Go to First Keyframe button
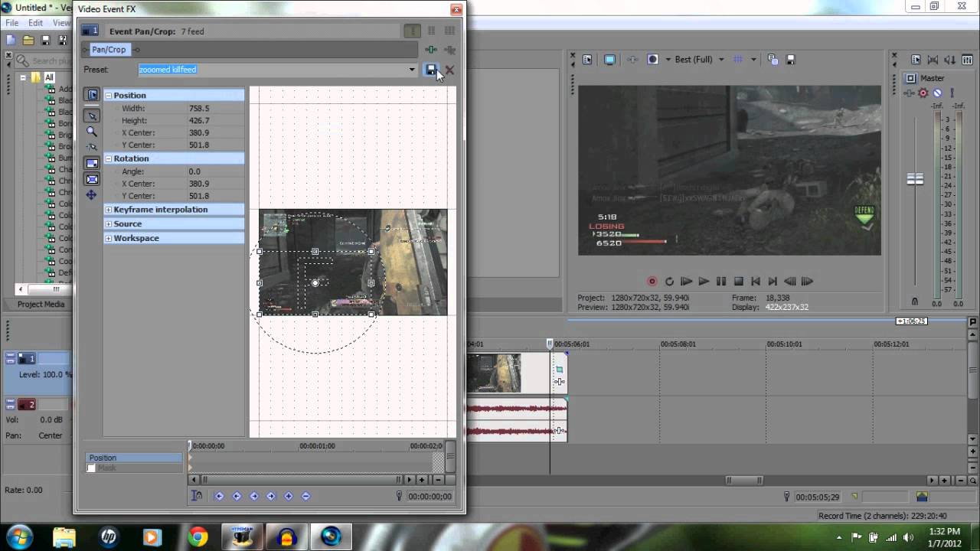980x551 pixels. (x=219, y=496)
